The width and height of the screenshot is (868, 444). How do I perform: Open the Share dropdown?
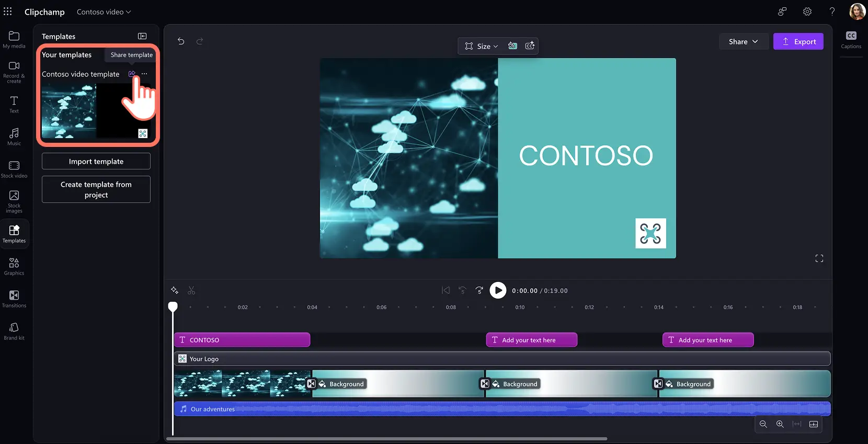point(743,41)
